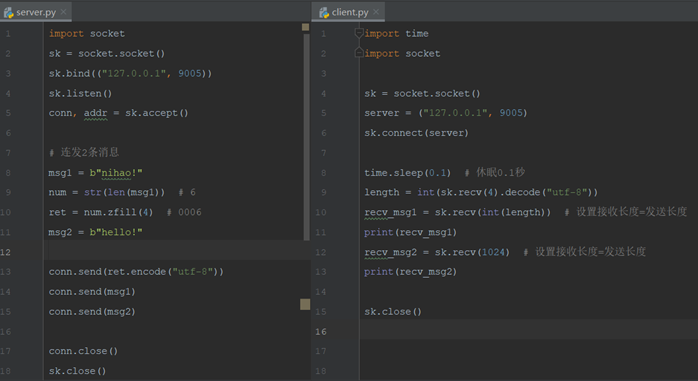This screenshot has width=698, height=381.
Task: Close the client.py tab
Action: 376,12
